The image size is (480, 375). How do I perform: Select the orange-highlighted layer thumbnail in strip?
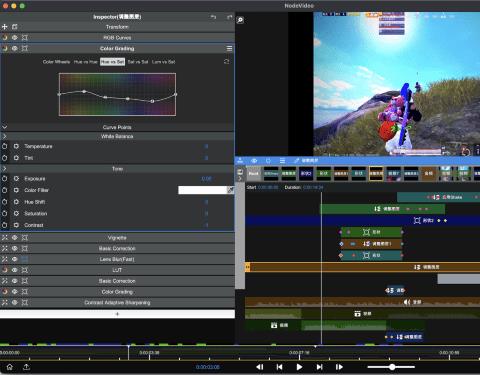tap(376, 173)
